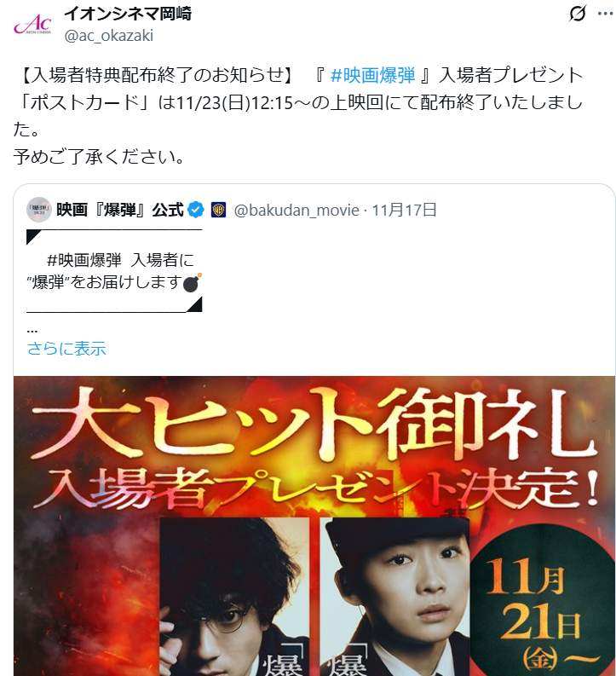Click the イオンシネマ岡崎 account name
The width and height of the screenshot is (616, 676).
(128, 14)
